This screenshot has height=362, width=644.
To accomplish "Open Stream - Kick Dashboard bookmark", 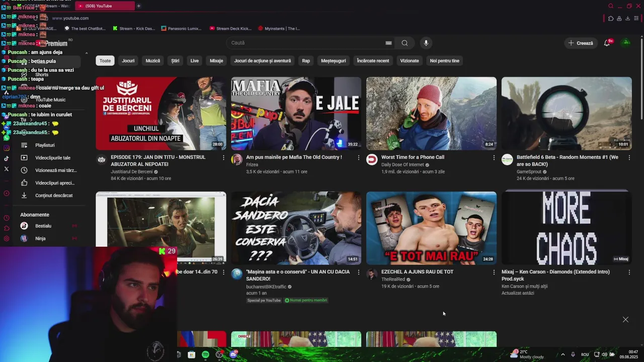I will (x=134, y=29).
